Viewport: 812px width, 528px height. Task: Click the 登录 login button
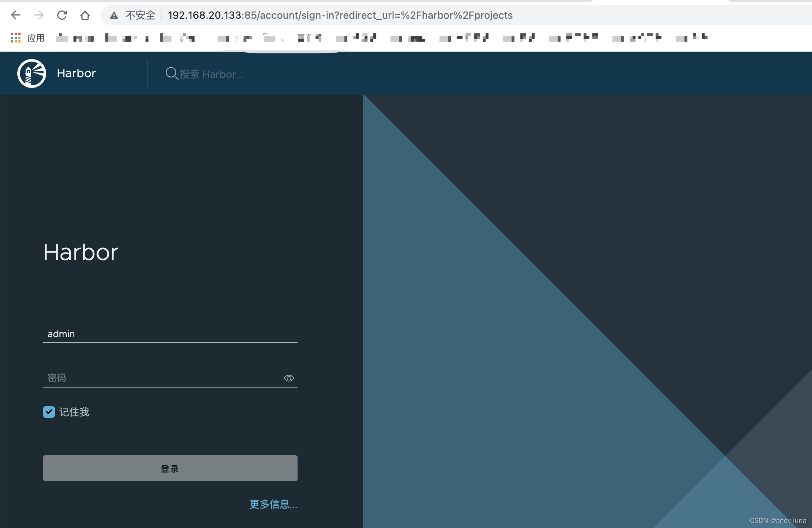pyautogui.click(x=170, y=468)
